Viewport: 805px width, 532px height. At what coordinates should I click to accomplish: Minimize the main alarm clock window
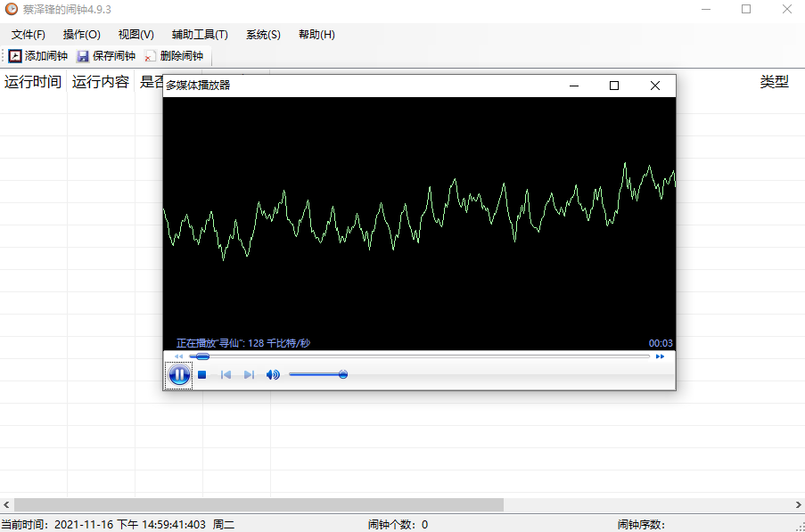(x=706, y=9)
